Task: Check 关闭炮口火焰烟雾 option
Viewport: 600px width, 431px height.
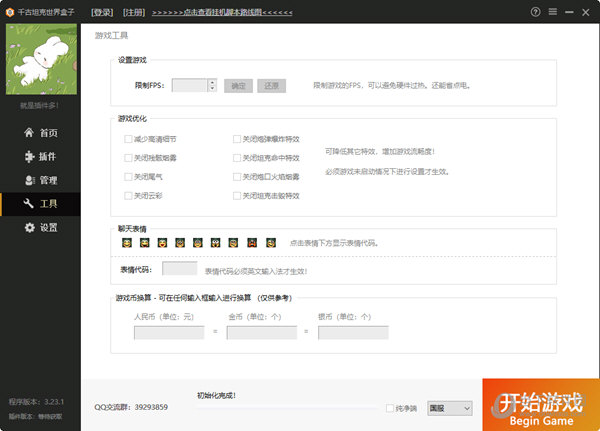Action: (x=237, y=177)
